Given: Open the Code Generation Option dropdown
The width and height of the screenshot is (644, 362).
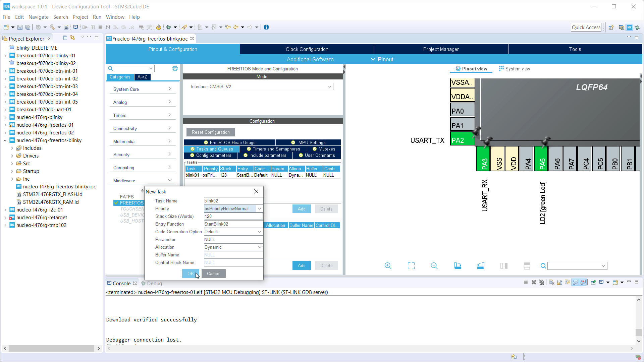Looking at the screenshot, I should (259, 232).
